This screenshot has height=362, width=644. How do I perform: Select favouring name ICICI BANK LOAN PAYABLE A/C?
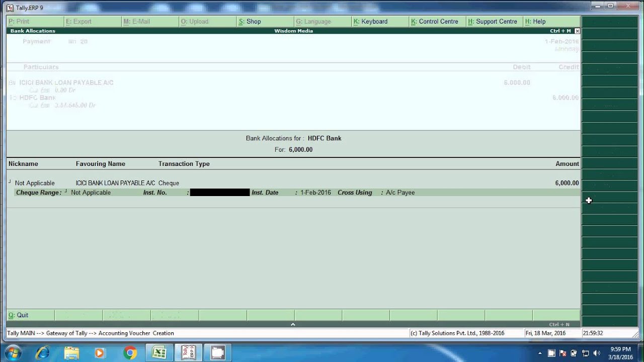pyautogui.click(x=115, y=183)
